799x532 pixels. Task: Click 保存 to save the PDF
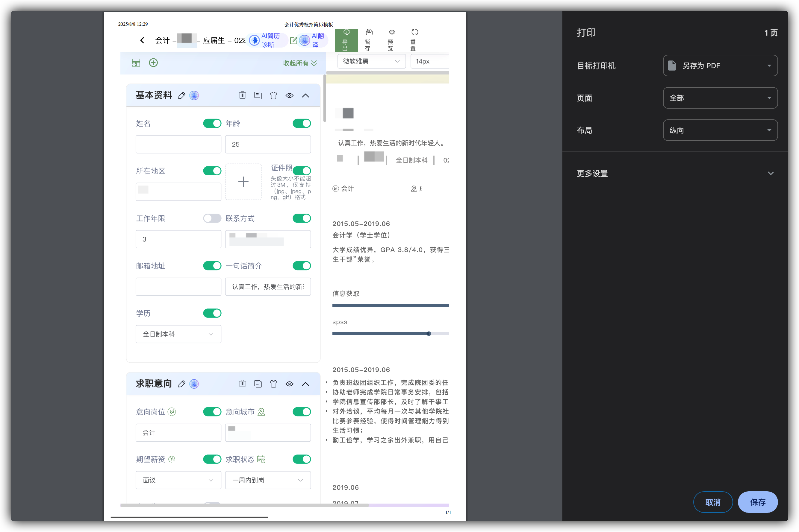(x=757, y=502)
